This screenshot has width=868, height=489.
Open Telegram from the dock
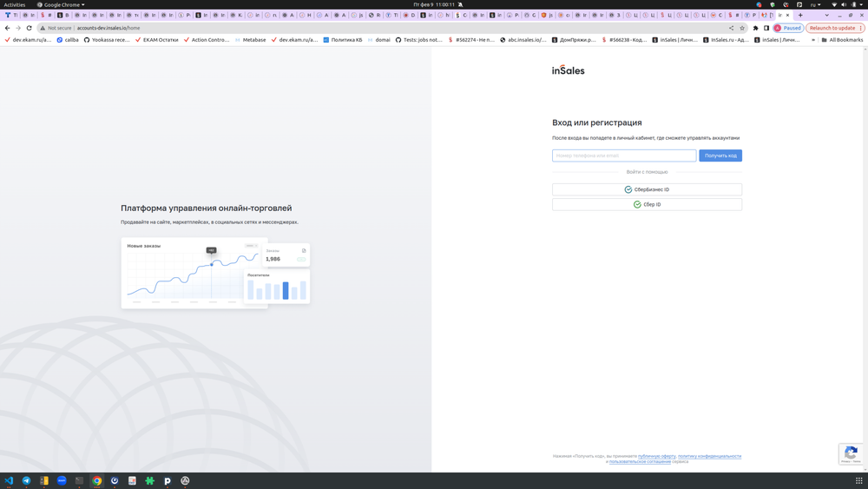(26, 480)
